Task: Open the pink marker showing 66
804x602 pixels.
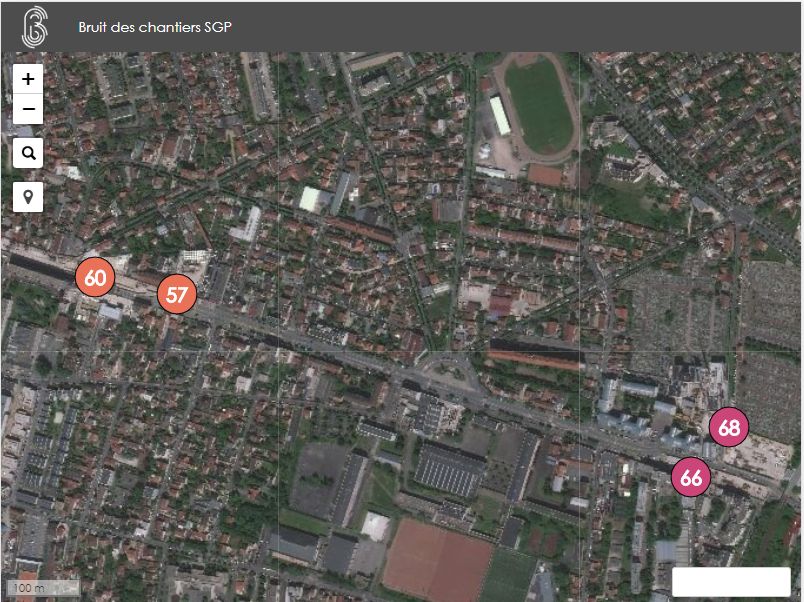Action: point(691,477)
